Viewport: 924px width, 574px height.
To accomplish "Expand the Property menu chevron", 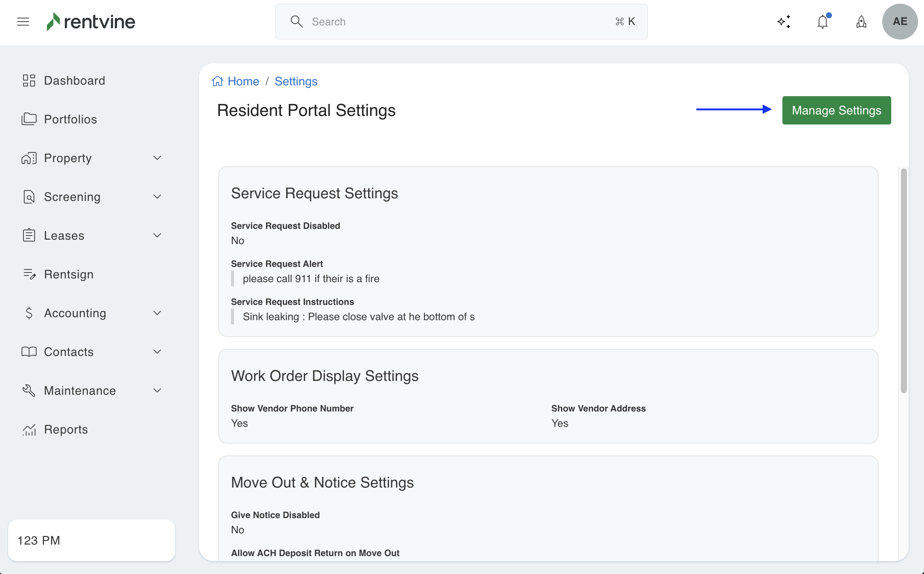I will [157, 158].
